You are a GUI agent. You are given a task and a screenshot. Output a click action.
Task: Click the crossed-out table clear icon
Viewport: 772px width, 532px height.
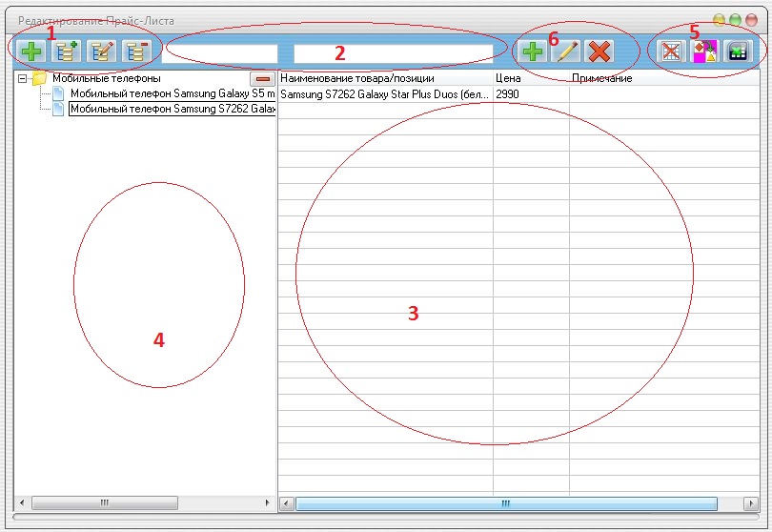click(x=671, y=51)
